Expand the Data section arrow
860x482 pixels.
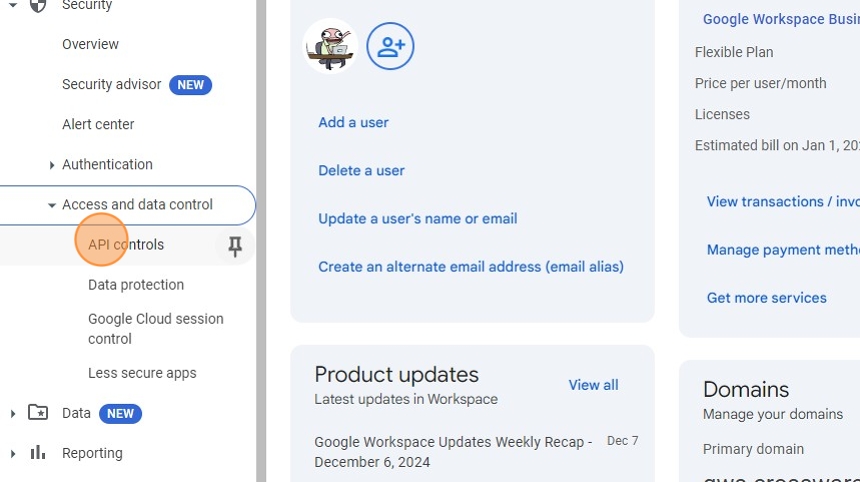point(13,413)
